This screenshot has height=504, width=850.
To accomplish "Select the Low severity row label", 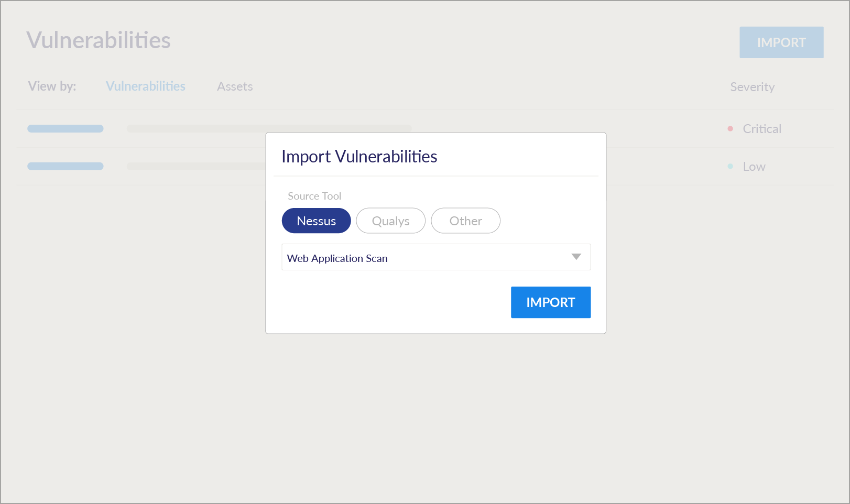I will 754,167.
